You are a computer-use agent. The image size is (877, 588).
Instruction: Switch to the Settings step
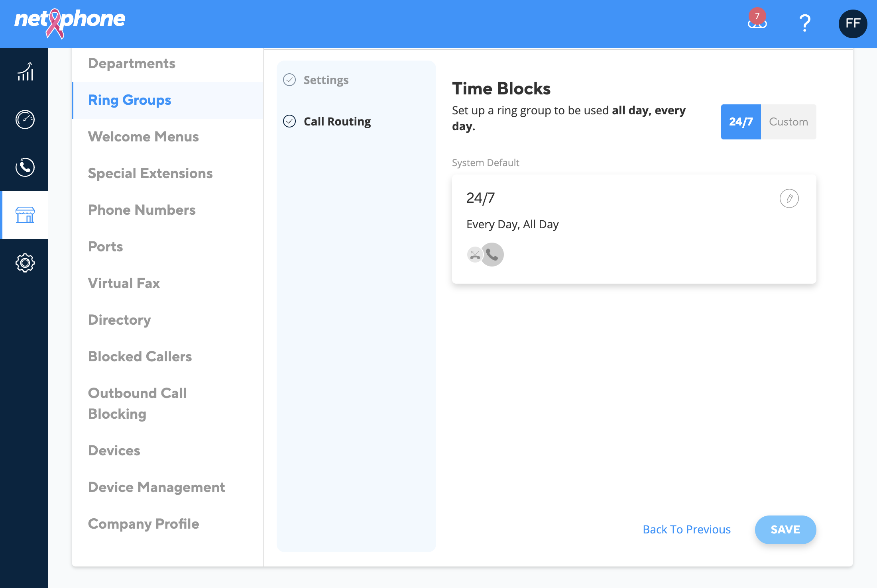326,80
